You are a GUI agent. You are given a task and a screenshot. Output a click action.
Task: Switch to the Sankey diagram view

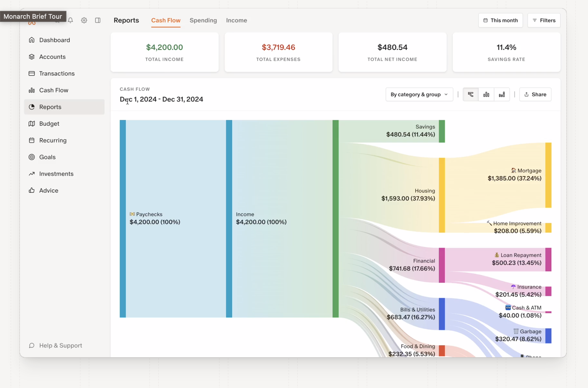[471, 94]
